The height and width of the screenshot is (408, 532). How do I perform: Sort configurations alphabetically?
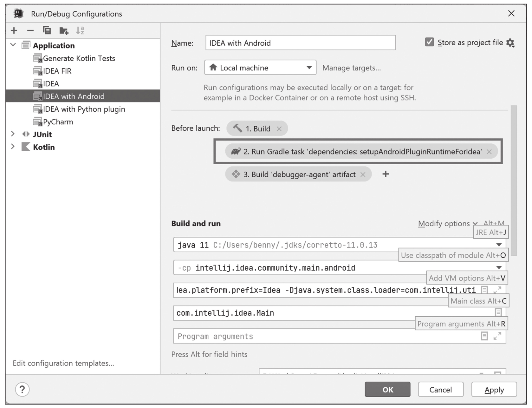pyautogui.click(x=80, y=30)
